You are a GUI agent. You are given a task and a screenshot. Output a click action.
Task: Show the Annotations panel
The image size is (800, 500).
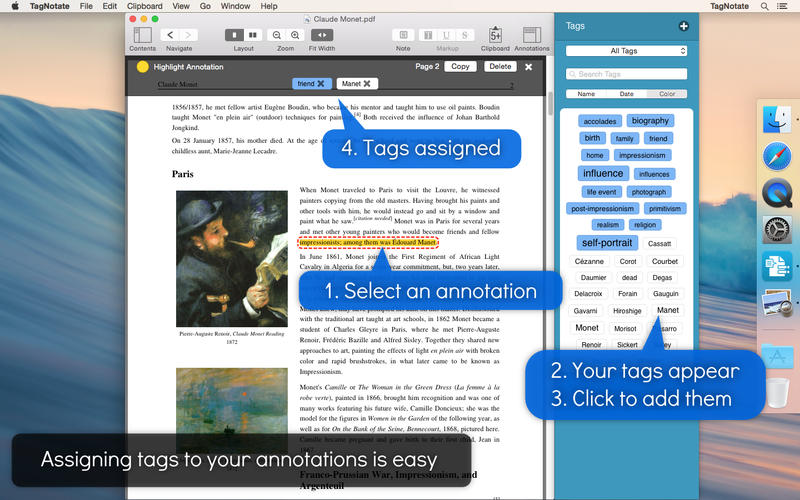point(532,35)
